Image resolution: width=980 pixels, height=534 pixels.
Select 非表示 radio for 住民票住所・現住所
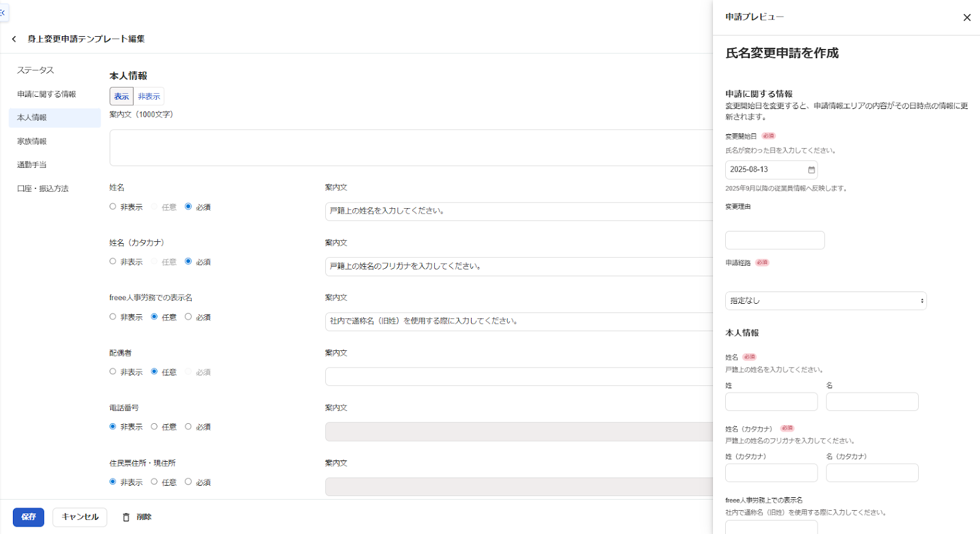pyautogui.click(x=113, y=482)
